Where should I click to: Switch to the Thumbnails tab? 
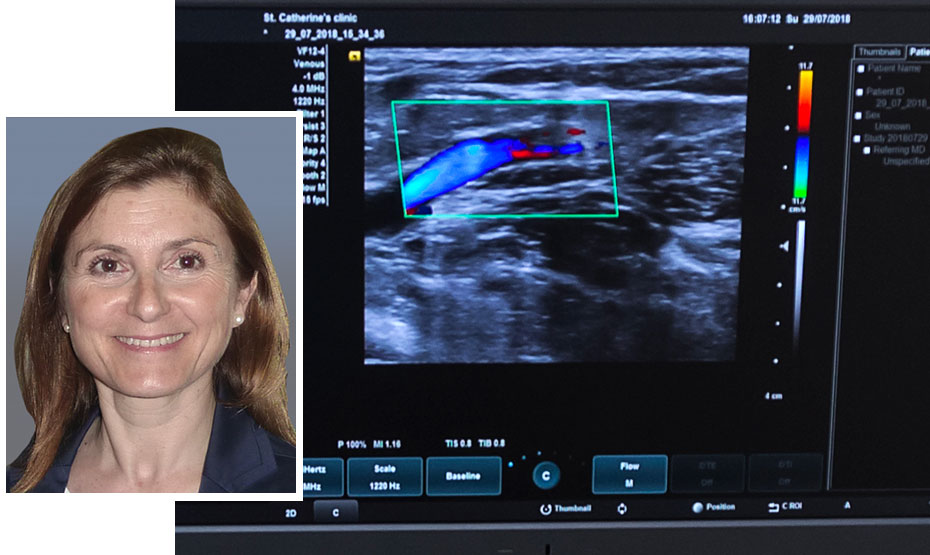(x=880, y=51)
